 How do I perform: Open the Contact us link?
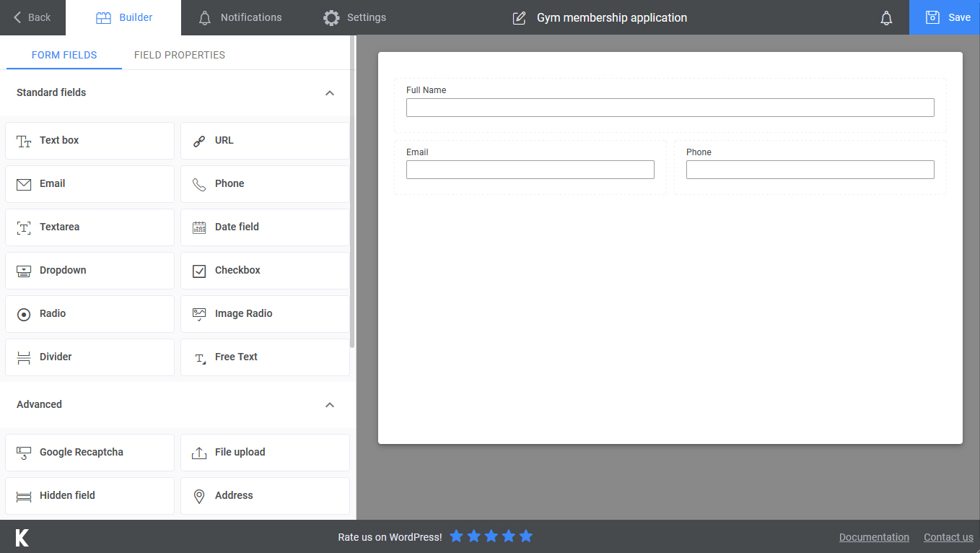[948, 537]
